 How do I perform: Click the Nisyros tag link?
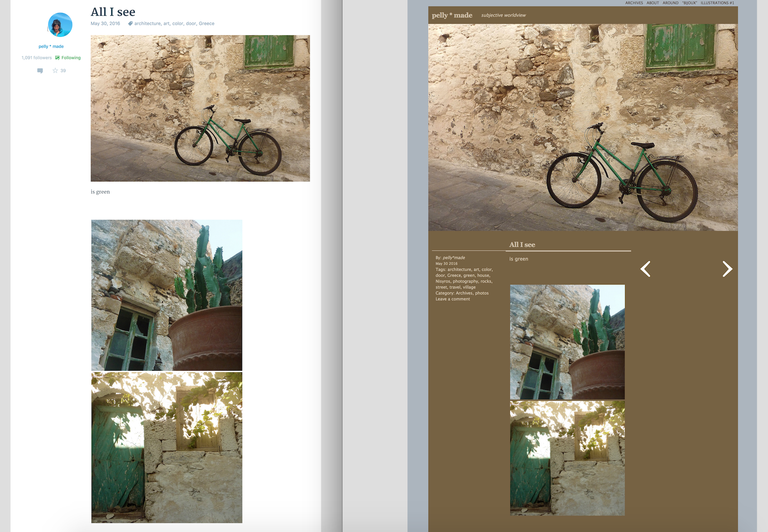coord(443,281)
